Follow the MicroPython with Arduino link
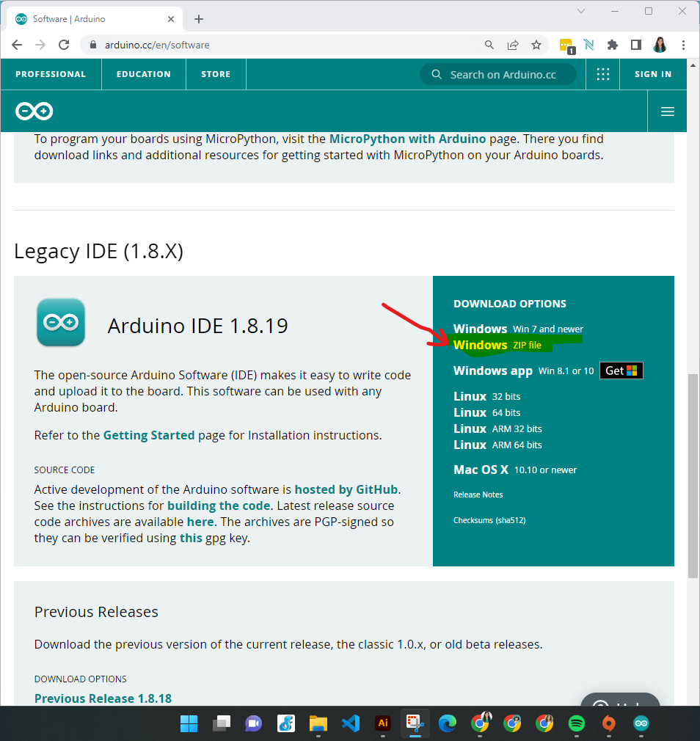Viewport: 700px width, 741px height. pos(407,139)
